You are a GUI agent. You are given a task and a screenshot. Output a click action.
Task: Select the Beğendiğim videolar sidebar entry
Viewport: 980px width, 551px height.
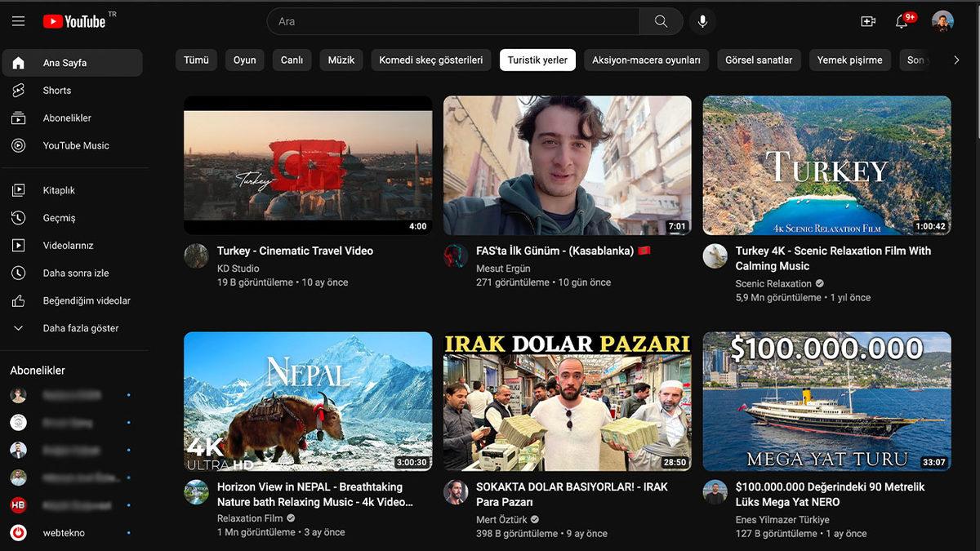(85, 300)
